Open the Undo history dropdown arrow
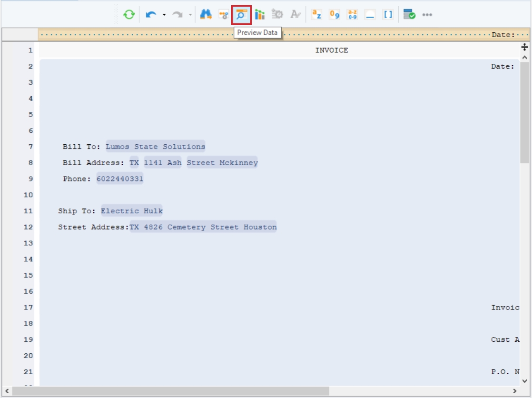This screenshot has height=398, width=532. (x=164, y=15)
